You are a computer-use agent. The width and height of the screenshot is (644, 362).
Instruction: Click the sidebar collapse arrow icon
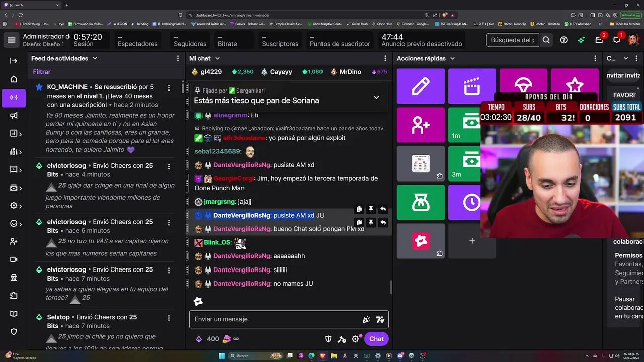(14, 61)
